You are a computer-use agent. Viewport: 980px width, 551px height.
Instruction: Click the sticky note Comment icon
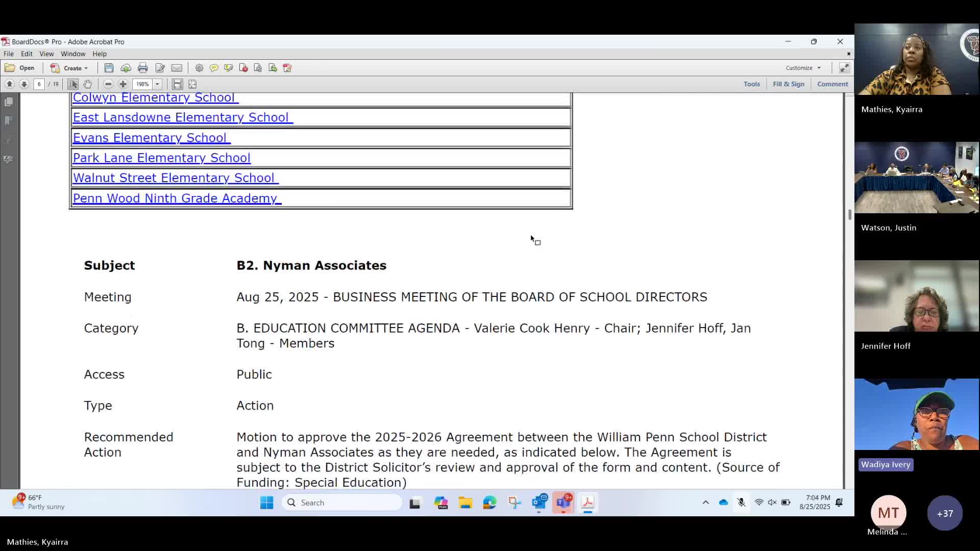(213, 68)
